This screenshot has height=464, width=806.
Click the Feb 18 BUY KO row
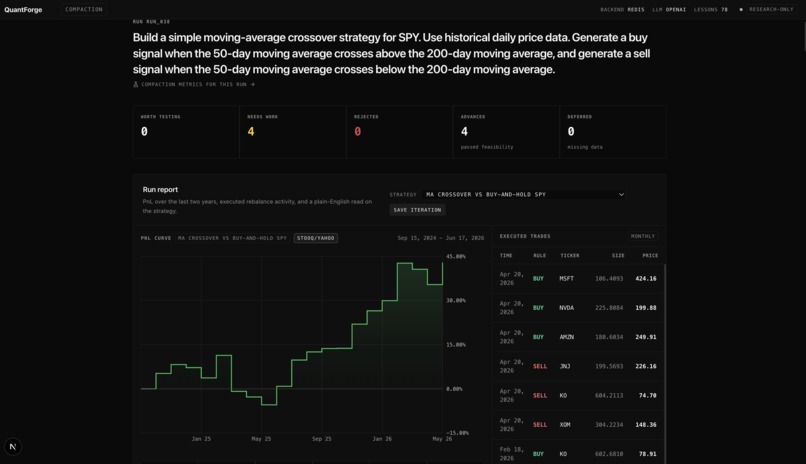[578, 453]
